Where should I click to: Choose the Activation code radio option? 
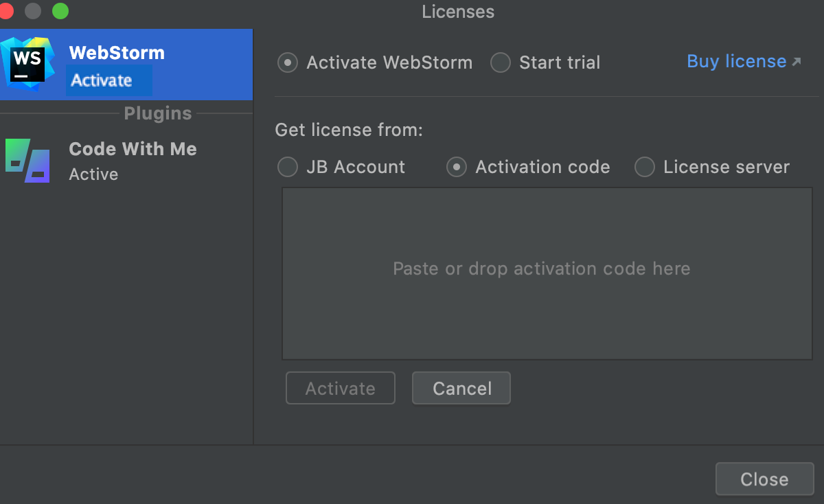(x=457, y=167)
